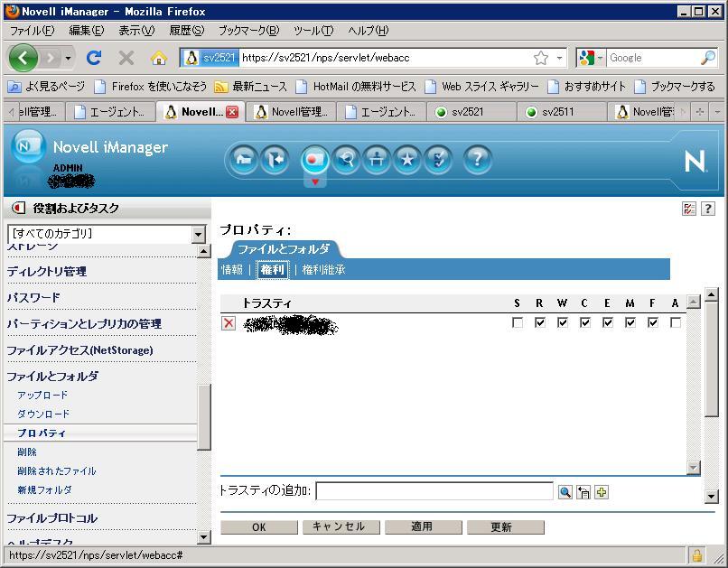Click the Preferences checklist toolbar icon
The image size is (728, 568).
(x=438, y=160)
